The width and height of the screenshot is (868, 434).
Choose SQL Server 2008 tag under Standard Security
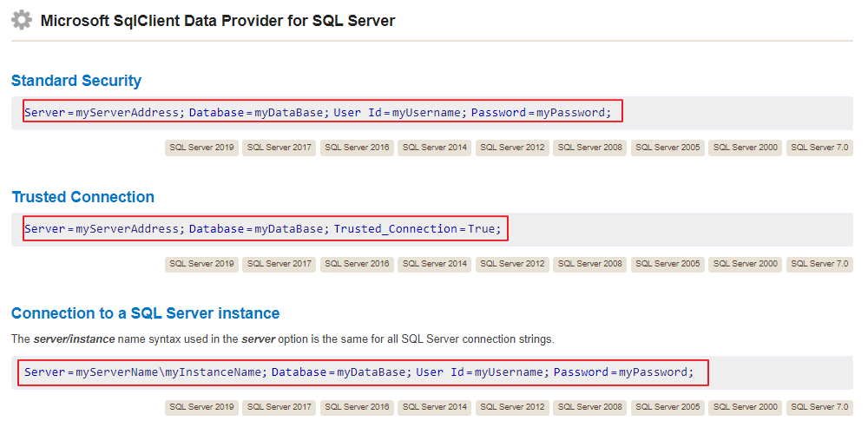pyautogui.click(x=590, y=148)
